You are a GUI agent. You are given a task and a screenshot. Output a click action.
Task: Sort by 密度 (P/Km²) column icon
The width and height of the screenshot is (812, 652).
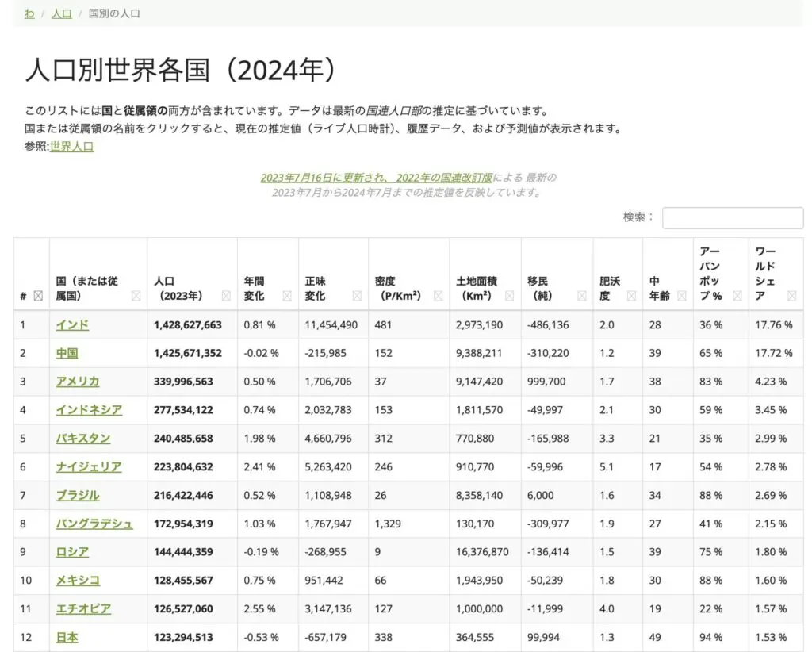437,296
